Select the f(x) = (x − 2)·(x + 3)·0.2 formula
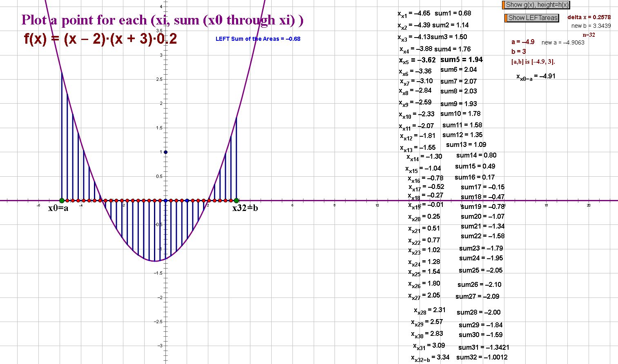 (100, 39)
